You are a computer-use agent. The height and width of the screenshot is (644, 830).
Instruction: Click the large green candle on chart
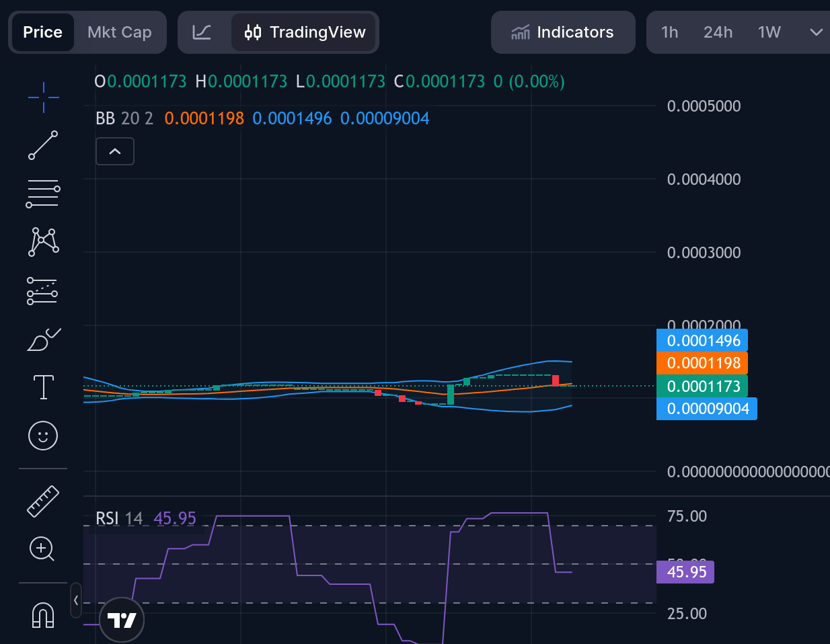[451, 394]
